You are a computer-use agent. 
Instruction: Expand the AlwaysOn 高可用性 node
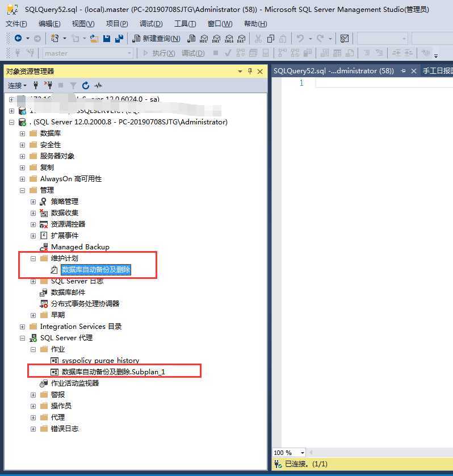click(x=23, y=179)
